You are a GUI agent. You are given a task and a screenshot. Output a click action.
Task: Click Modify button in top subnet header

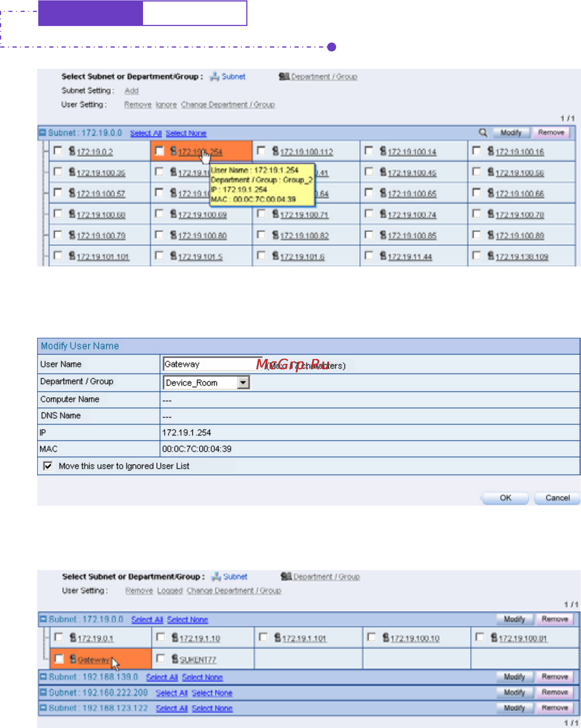[x=511, y=133]
